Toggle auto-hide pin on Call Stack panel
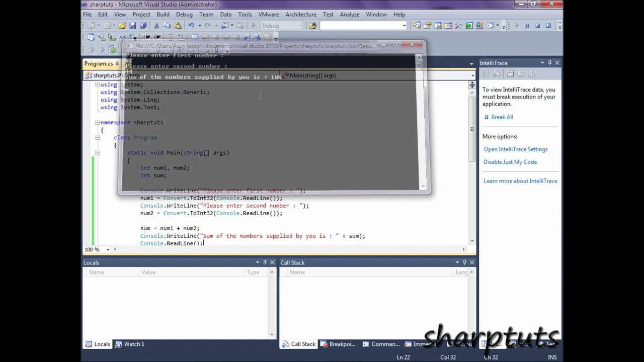This screenshot has height=362, width=644. [464, 262]
